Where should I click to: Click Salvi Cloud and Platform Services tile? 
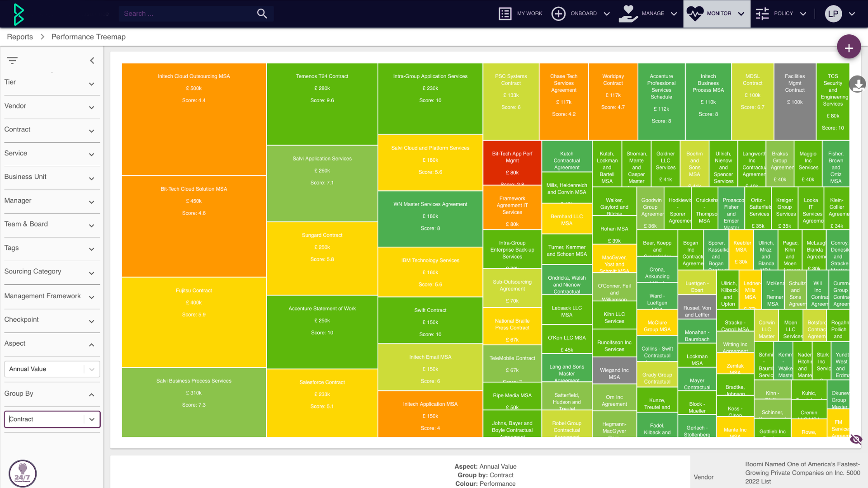coord(430,163)
